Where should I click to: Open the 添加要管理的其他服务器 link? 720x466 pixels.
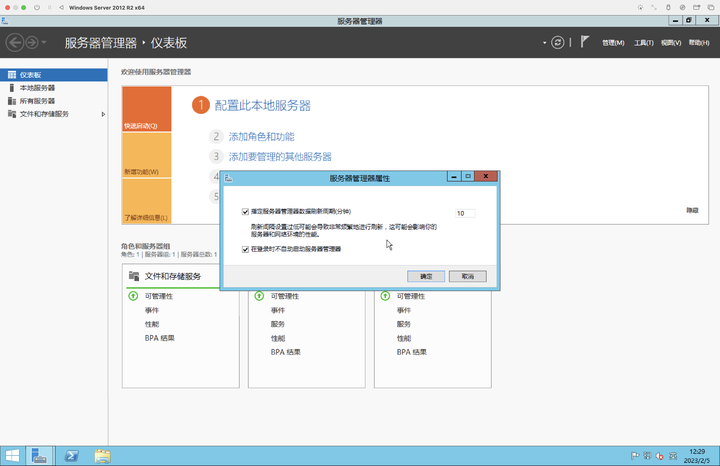click(x=280, y=157)
